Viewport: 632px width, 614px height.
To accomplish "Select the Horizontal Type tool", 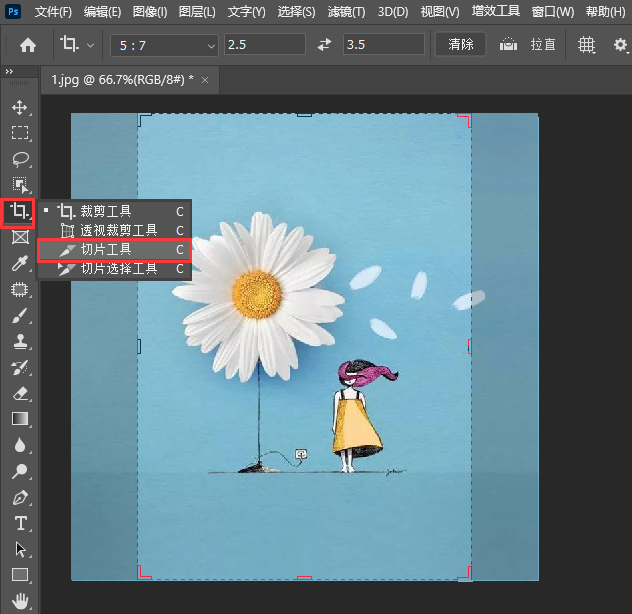I will [x=19, y=523].
